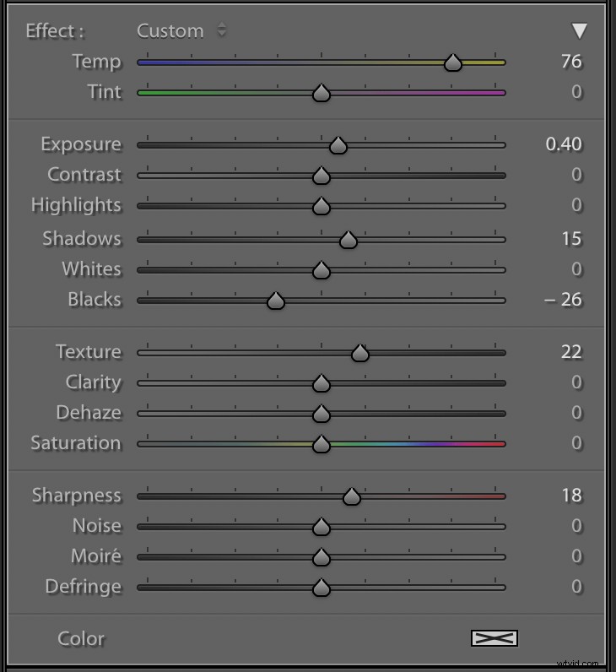Screen dimensions: 616x672
Task: Click the Dehaze slider label
Action: [89, 413]
